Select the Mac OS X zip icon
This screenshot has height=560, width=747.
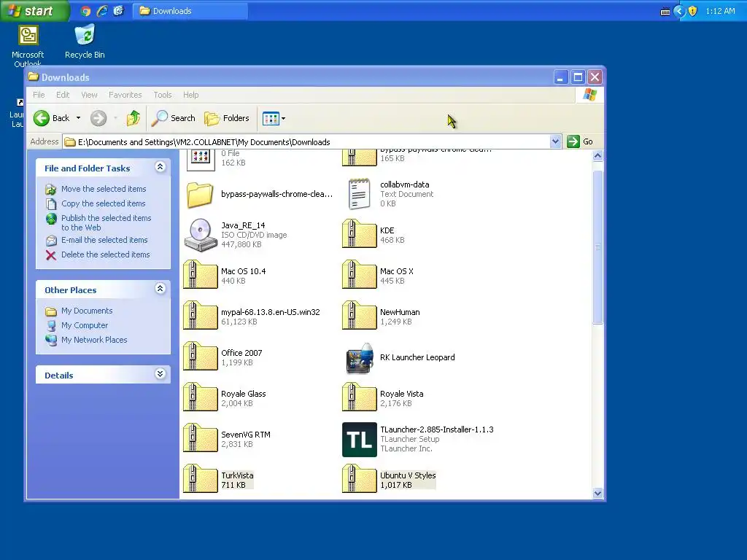[359, 275]
